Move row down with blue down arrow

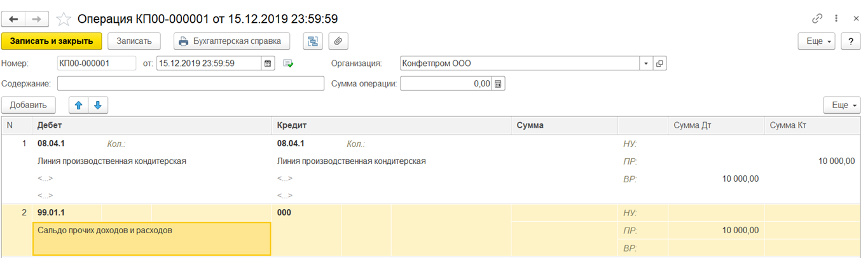click(99, 105)
